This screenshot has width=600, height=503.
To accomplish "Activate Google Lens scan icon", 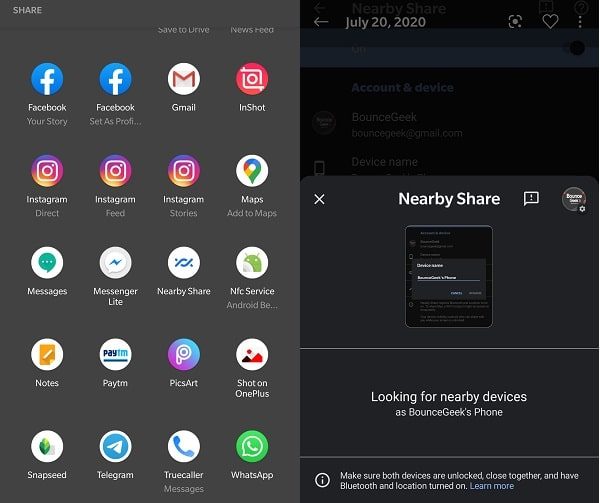I will click(x=515, y=21).
